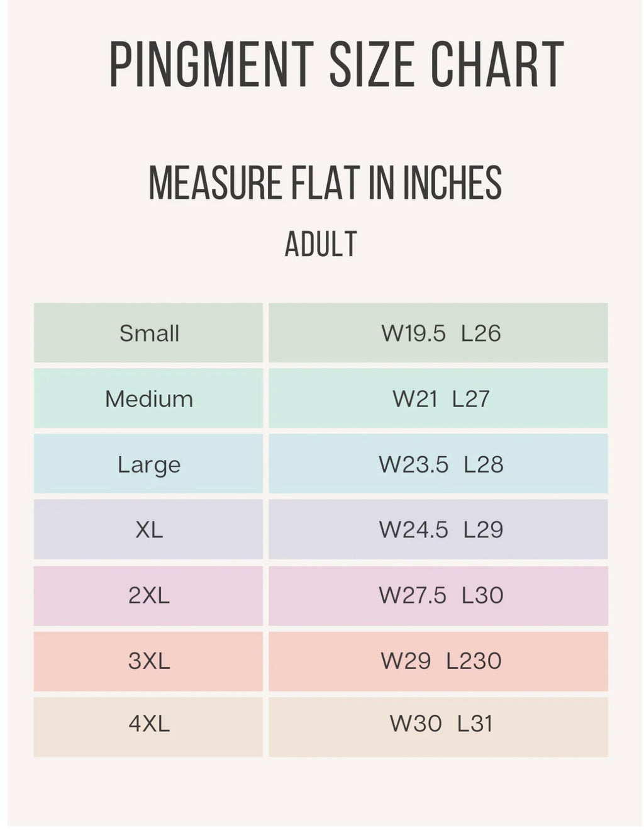This screenshot has width=644, height=830.
Task: Select the 3XL size label cell
Action: (149, 661)
